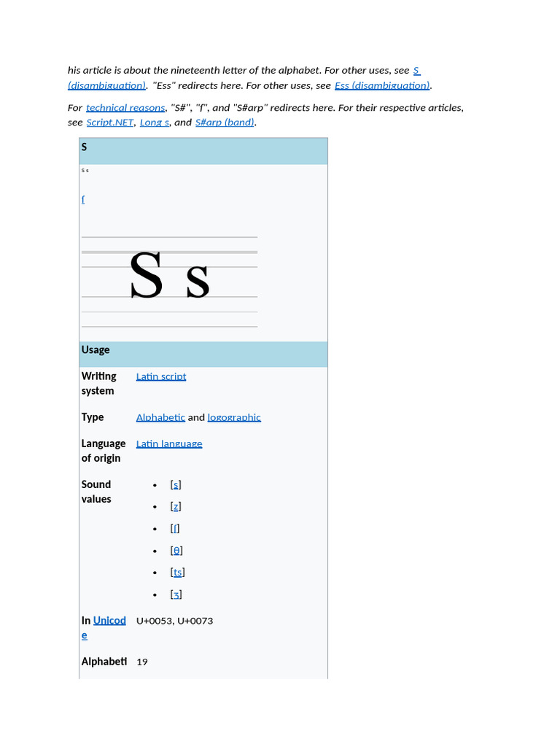The image size is (560, 747).
Task: Select the [θ] sound value link
Action: 176,550
